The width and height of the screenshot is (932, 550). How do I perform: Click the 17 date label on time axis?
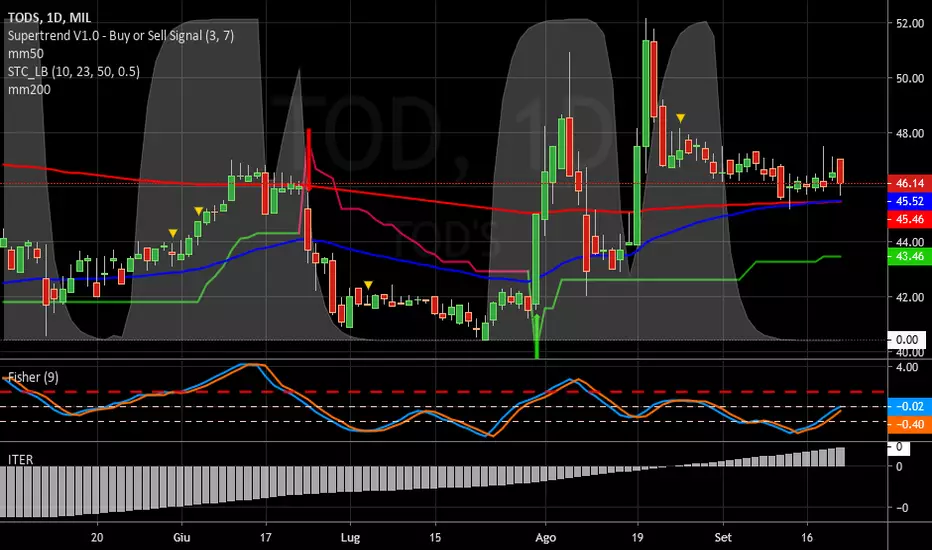pyautogui.click(x=266, y=538)
